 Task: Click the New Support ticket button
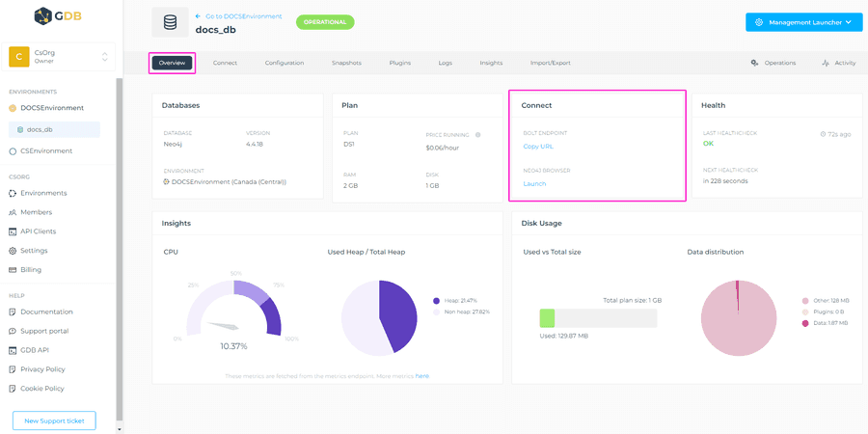tap(54, 421)
